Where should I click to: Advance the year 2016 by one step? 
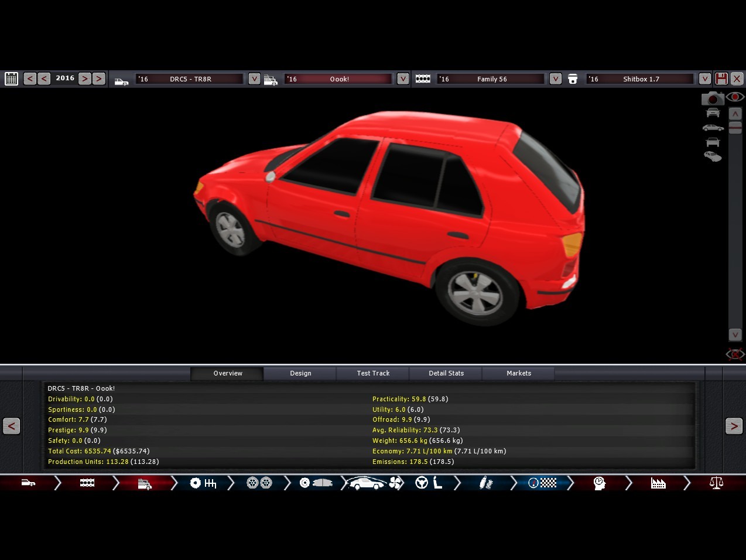coord(85,78)
